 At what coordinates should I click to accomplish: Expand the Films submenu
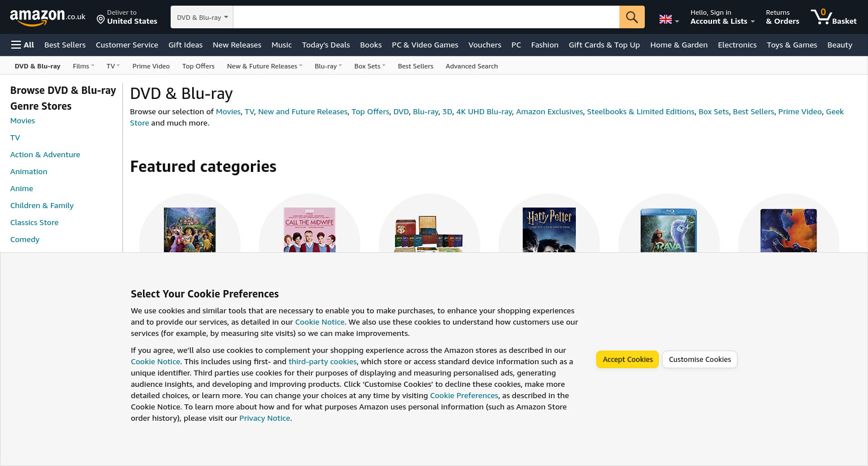pyautogui.click(x=83, y=66)
